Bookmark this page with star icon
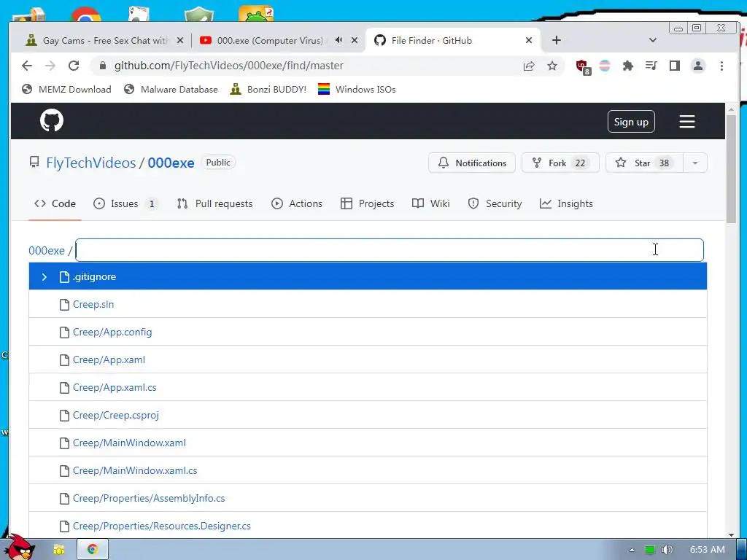 pos(551,66)
